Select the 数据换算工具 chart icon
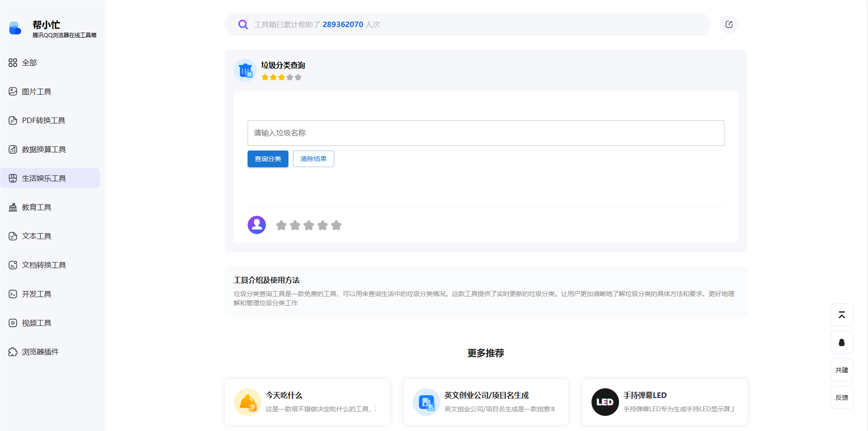Screen dimensions: 868x431 [x=12, y=149]
